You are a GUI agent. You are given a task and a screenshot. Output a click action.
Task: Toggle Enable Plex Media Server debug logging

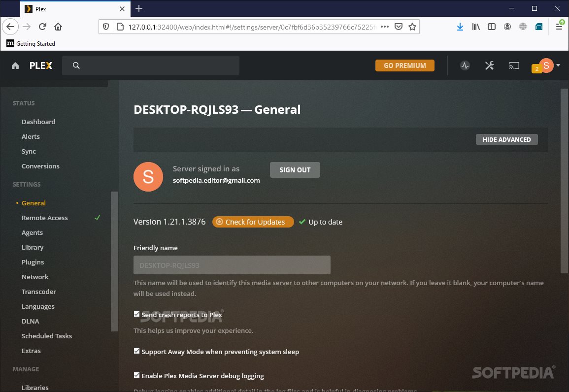click(x=136, y=375)
